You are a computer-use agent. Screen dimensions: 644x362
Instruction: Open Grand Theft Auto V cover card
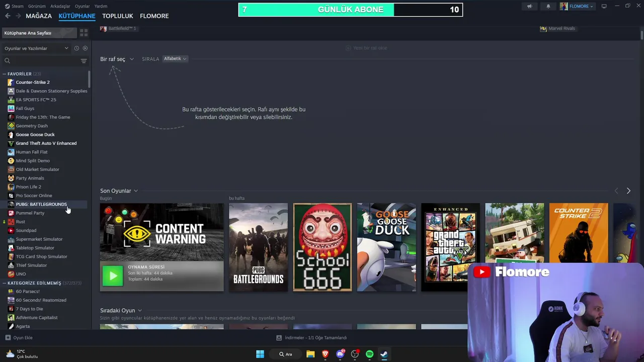pos(450,247)
